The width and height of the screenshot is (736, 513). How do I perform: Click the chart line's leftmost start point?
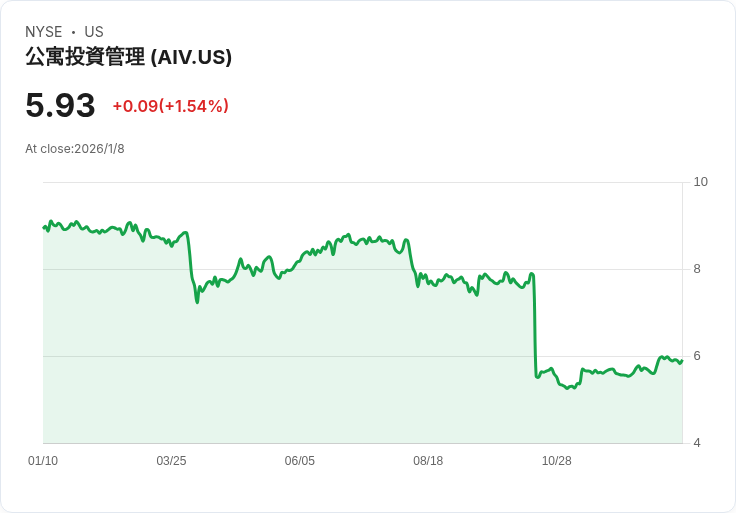(44, 228)
